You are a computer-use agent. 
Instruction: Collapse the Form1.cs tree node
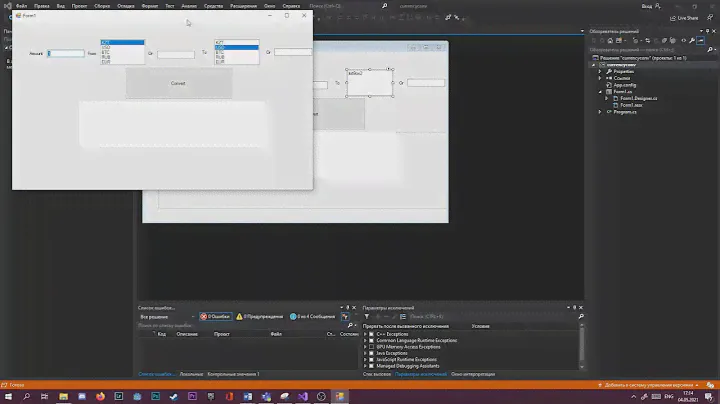tap(599, 91)
